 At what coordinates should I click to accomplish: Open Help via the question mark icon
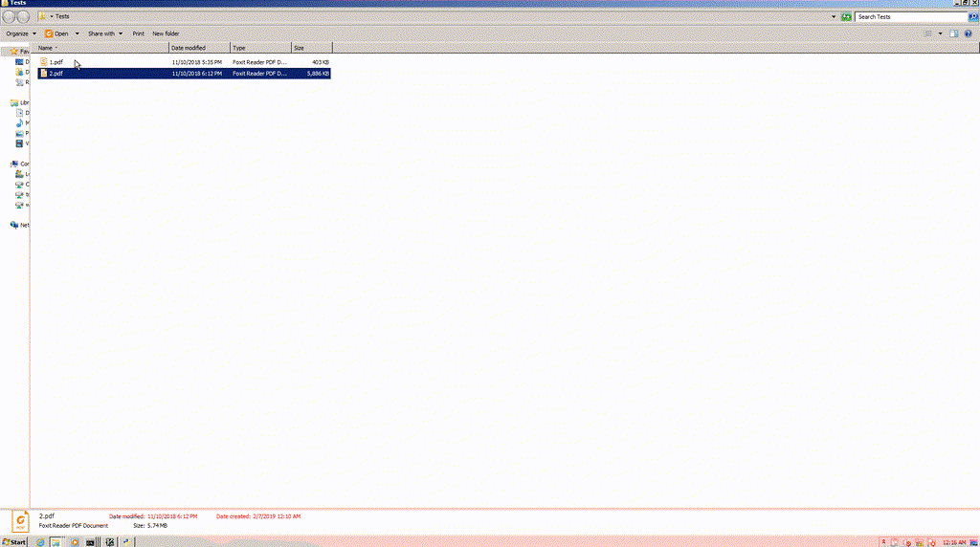click(969, 33)
